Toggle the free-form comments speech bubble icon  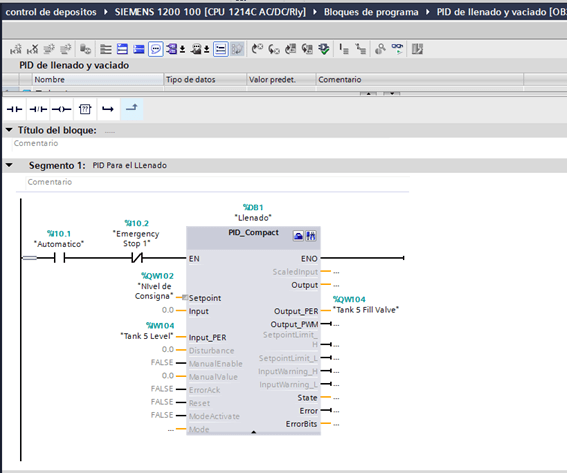[155, 49]
